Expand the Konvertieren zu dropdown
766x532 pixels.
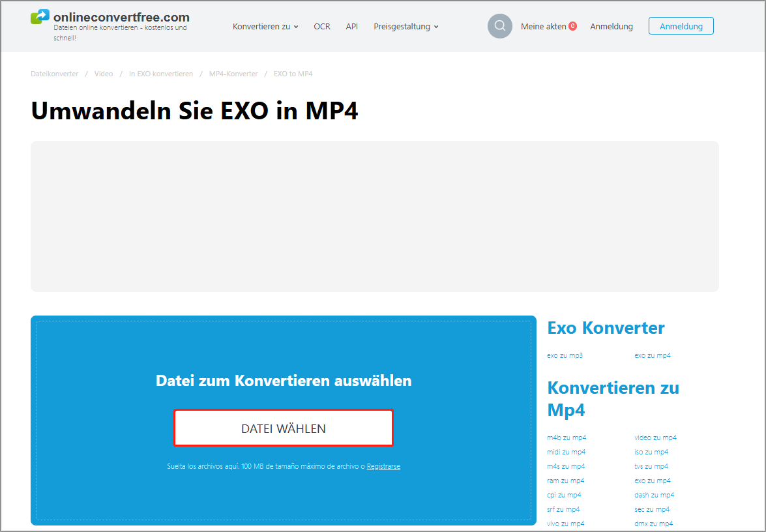pyautogui.click(x=261, y=27)
